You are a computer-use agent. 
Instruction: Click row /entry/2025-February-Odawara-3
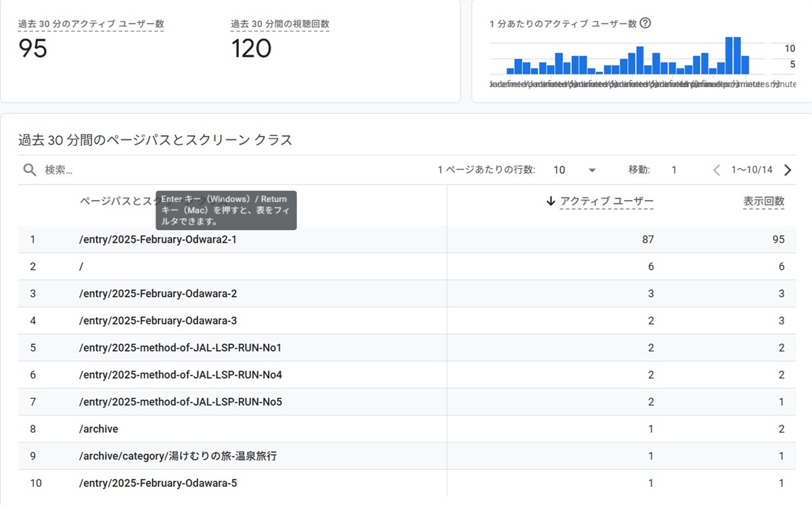coord(407,321)
